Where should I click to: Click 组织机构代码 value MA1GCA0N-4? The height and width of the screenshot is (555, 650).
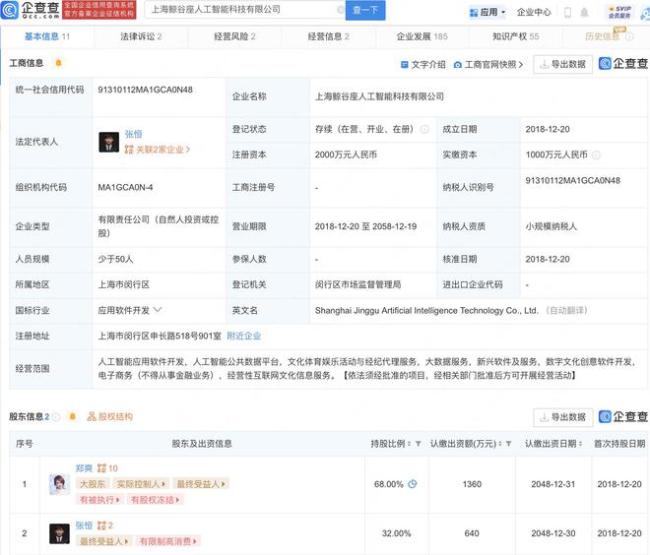[125, 187]
